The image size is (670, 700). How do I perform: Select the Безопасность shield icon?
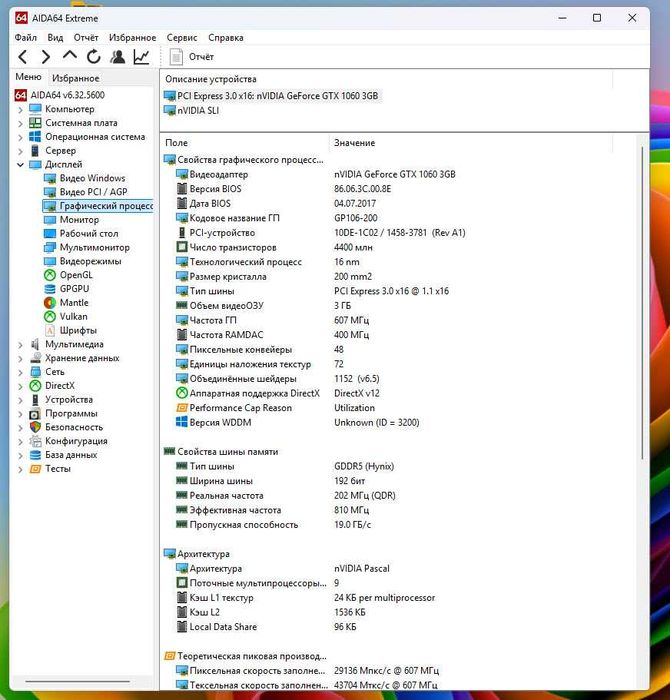[35, 427]
